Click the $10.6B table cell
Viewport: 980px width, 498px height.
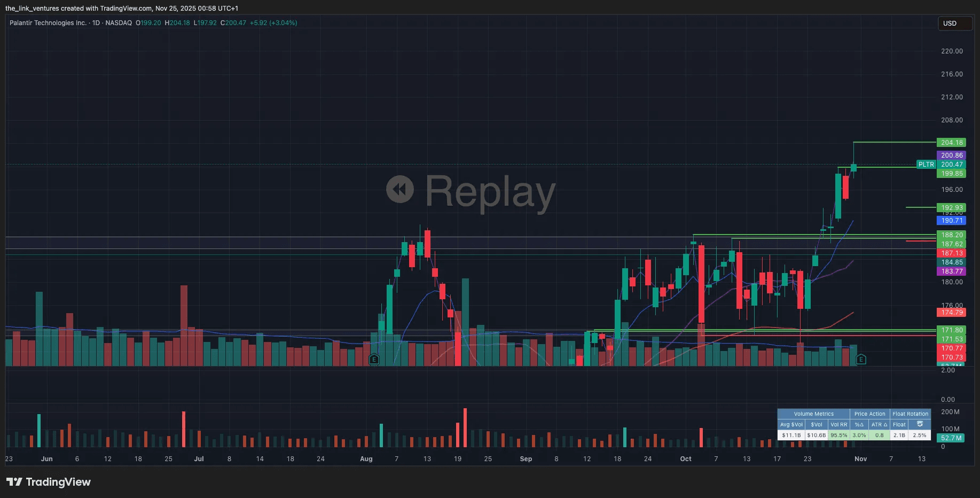click(816, 435)
